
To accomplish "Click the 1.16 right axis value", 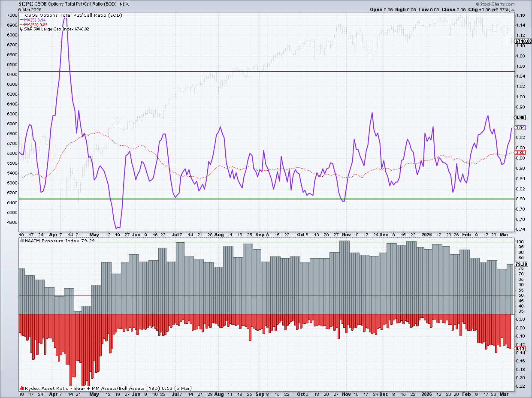I will (520, 15).
